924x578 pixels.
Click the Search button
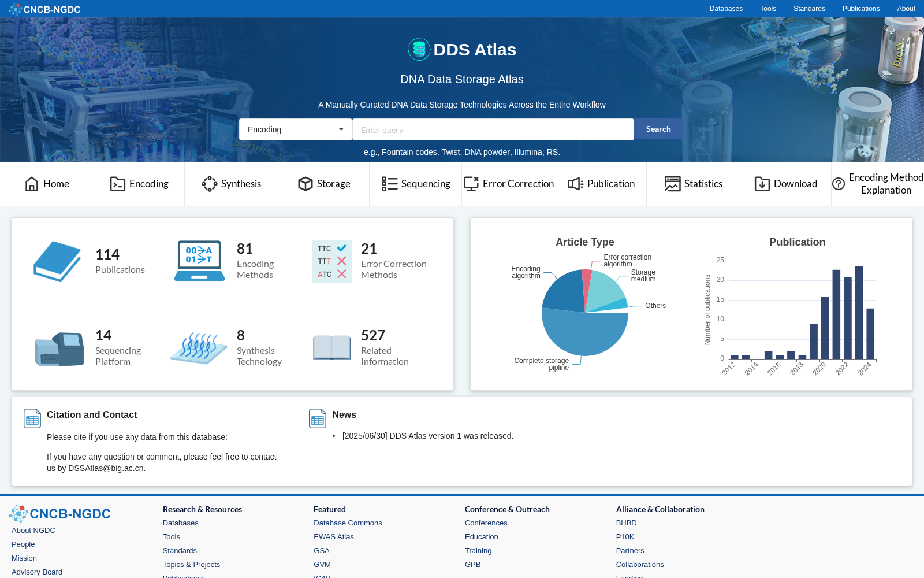tap(658, 129)
